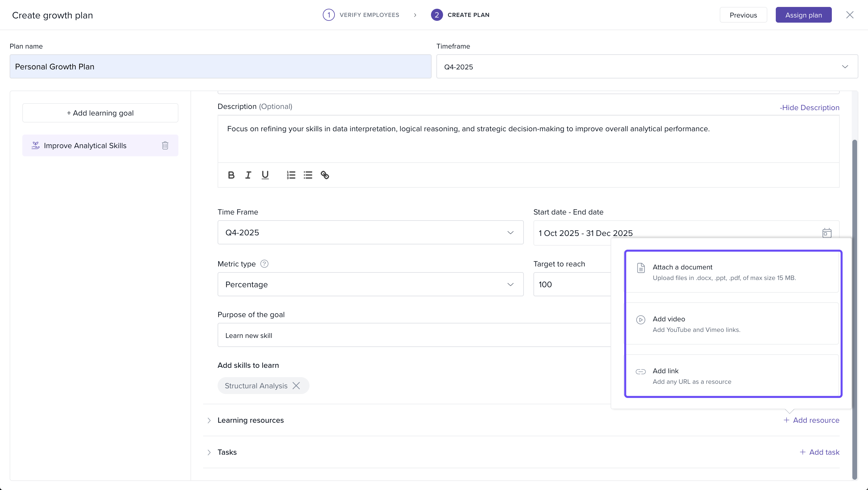Toggle bold formatting in description editor
The height and width of the screenshot is (490, 868).
coord(231,175)
